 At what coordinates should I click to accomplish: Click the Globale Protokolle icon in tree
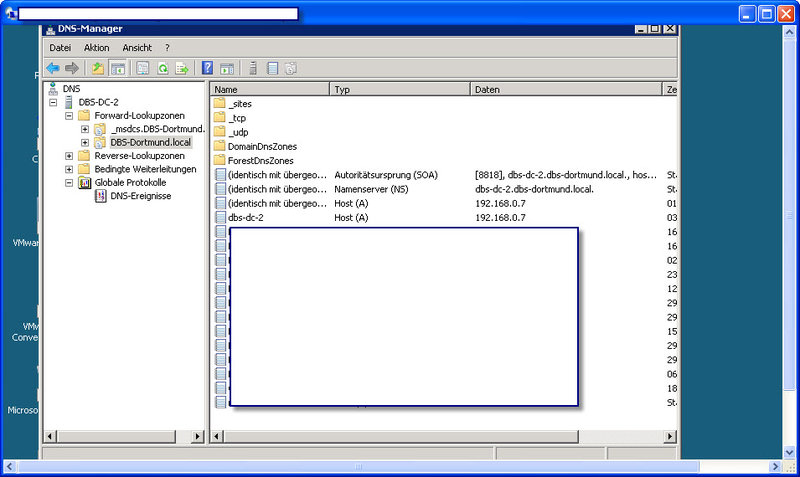coord(84,183)
